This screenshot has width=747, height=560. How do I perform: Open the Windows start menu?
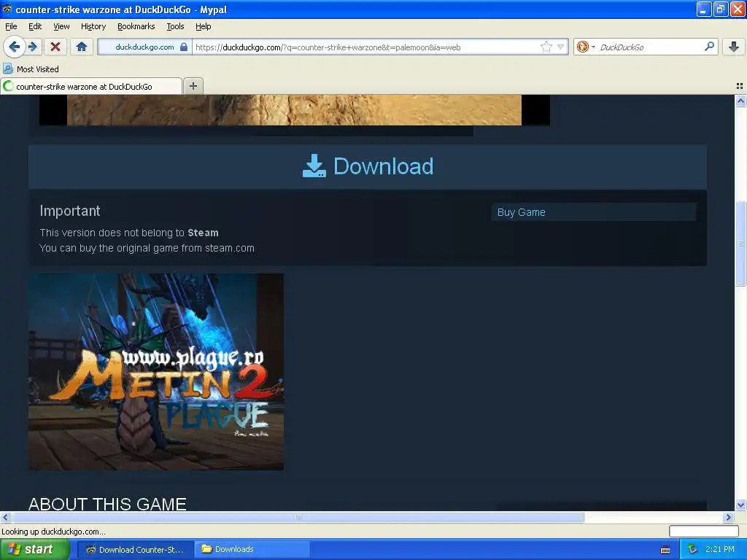(34, 550)
